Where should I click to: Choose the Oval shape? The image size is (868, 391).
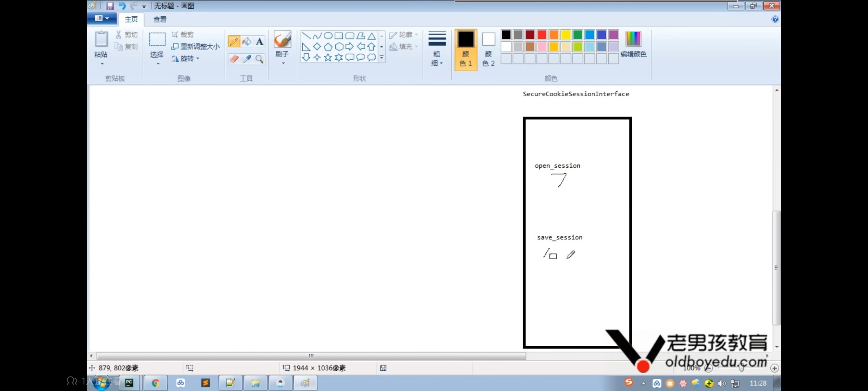328,35
